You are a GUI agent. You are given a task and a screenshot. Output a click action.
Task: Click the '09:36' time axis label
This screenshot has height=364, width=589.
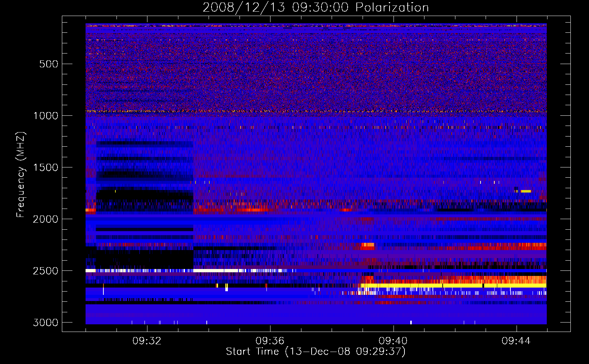point(270,341)
